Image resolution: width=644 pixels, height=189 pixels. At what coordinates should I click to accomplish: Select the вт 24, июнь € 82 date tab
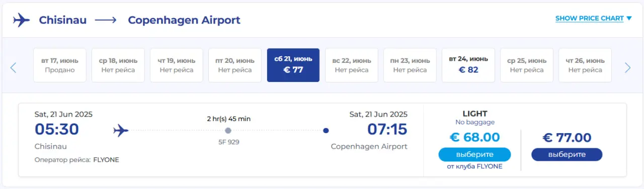click(468, 65)
